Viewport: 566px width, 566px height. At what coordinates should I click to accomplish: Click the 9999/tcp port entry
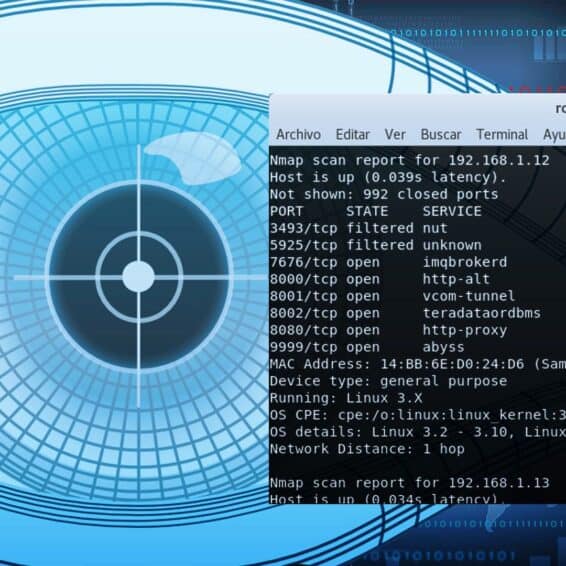point(304,347)
